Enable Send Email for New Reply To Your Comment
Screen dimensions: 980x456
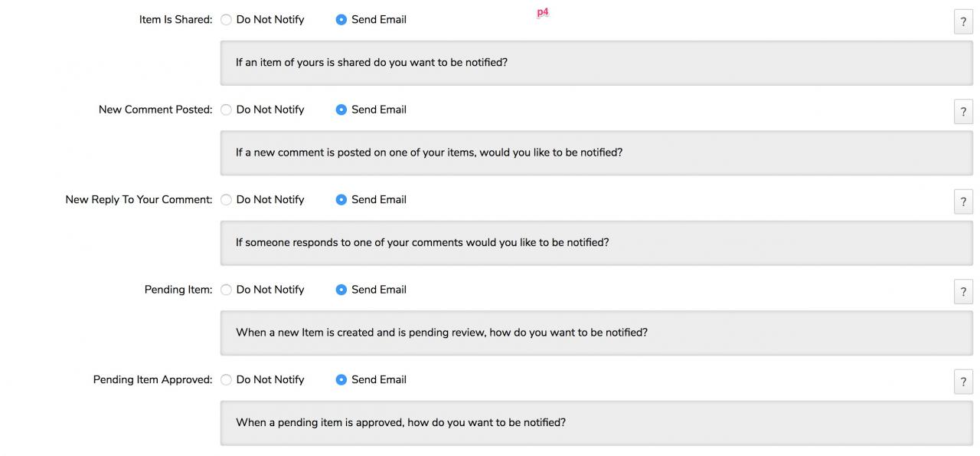coord(341,200)
